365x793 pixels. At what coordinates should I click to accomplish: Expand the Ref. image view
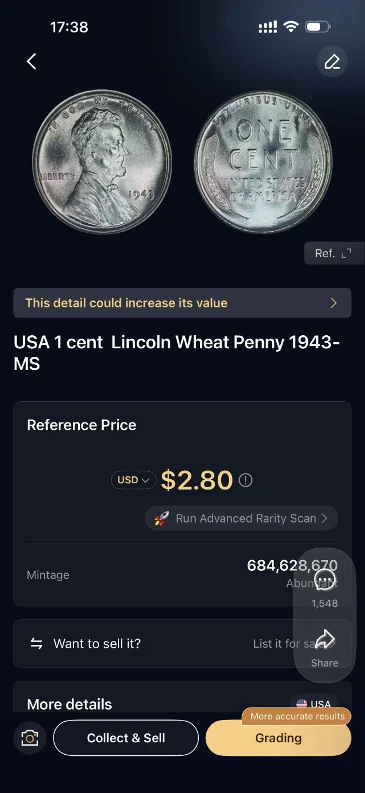coord(328,253)
